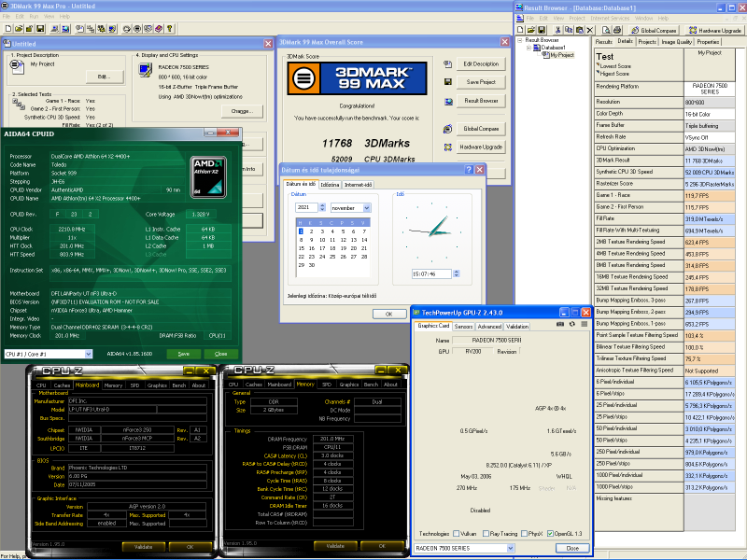Screen dimensions: 747x560
Task: Select My Project in Result Browser tree
Action: (x=562, y=55)
